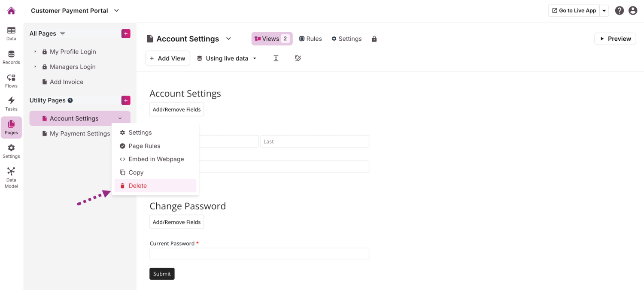The width and height of the screenshot is (644, 290).
Task: Click the pink plus beside All Pages
Action: (x=126, y=33)
